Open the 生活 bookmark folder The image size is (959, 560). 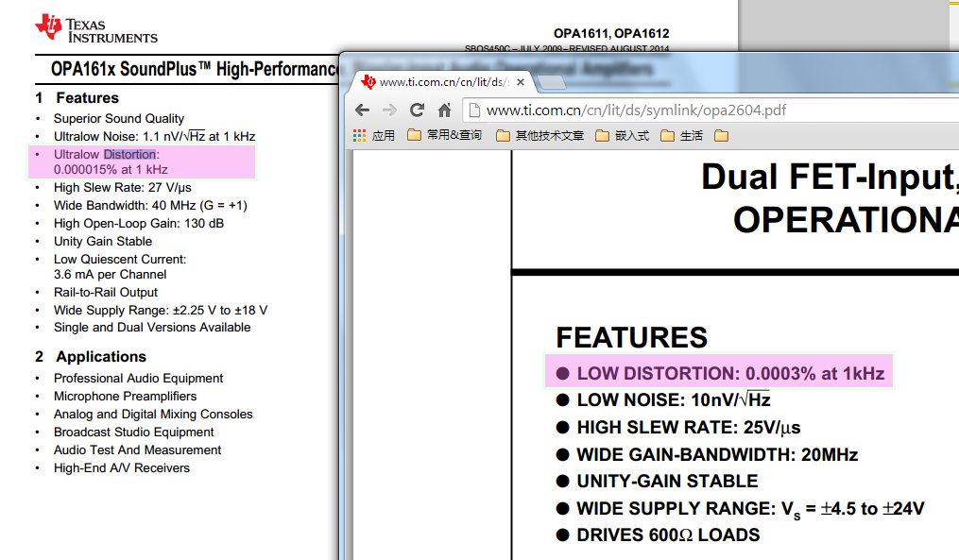pyautogui.click(x=681, y=136)
